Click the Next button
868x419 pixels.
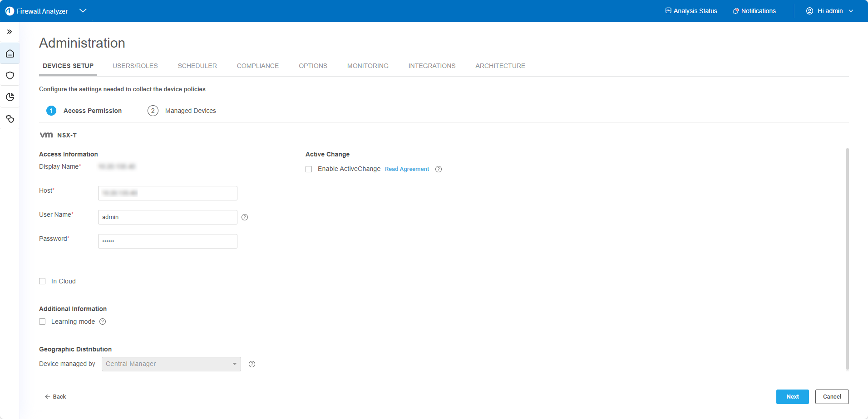pos(792,397)
